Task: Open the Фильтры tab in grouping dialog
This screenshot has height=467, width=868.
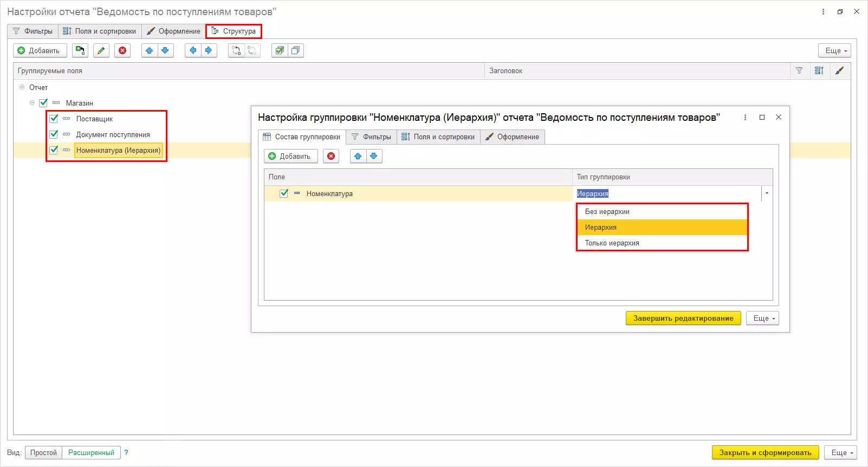Action: [x=372, y=137]
